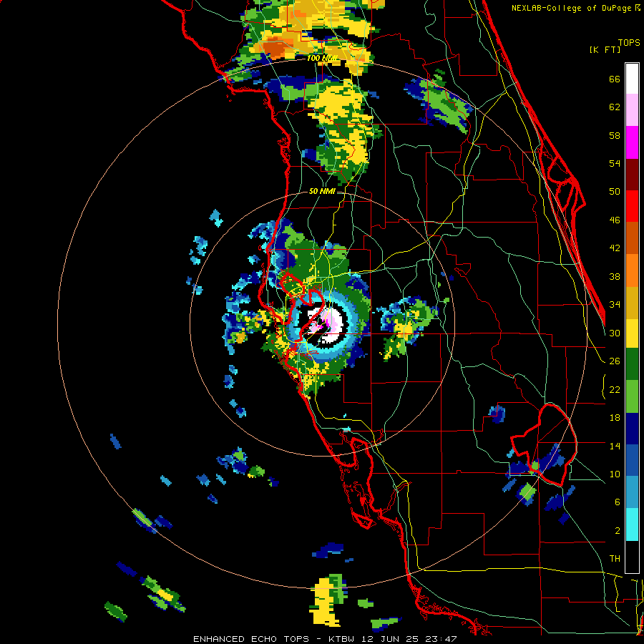Click the legend value 10
644x644 pixels.
pos(615,474)
